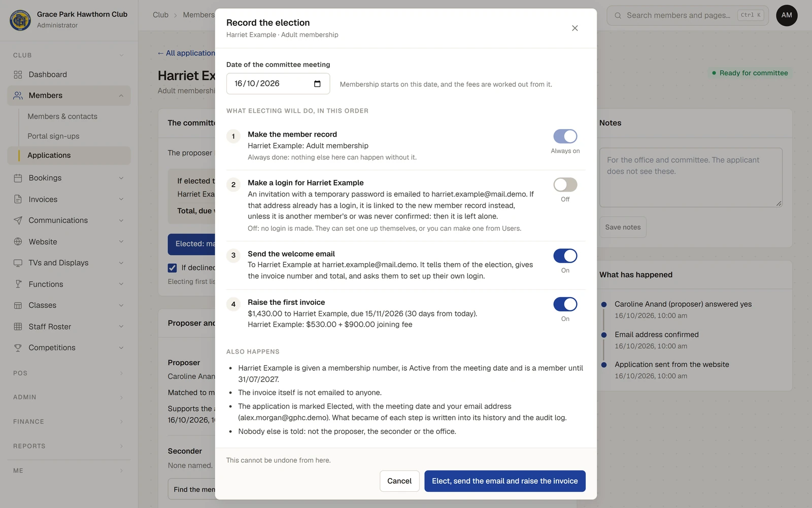Image resolution: width=812 pixels, height=508 pixels.
Task: Turn off Raise the first invoice
Action: pyautogui.click(x=565, y=304)
